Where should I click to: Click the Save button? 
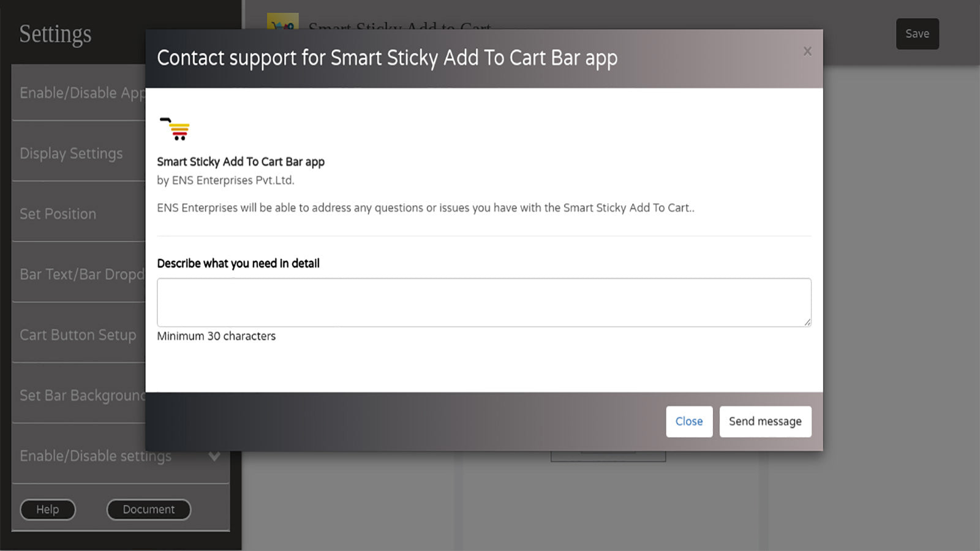pos(917,34)
